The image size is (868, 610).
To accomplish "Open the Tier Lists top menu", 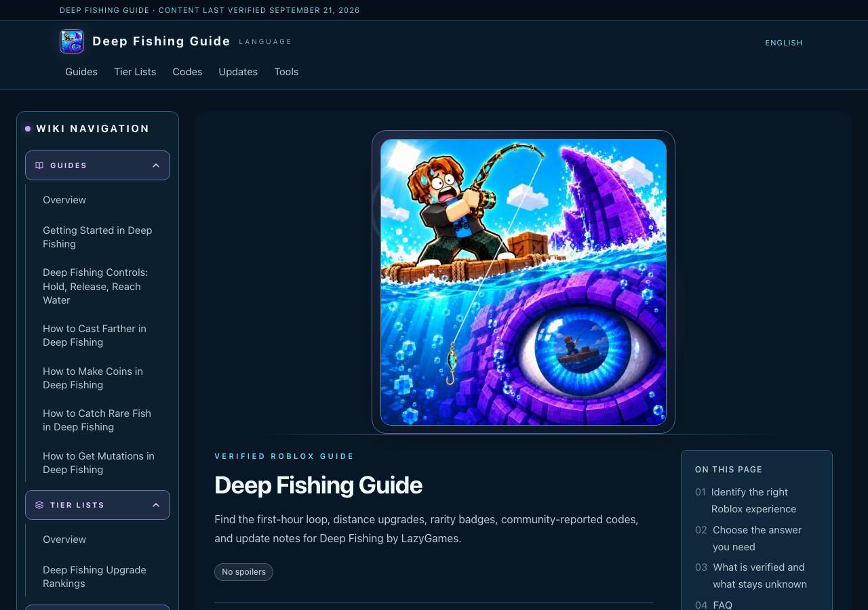I will (135, 72).
